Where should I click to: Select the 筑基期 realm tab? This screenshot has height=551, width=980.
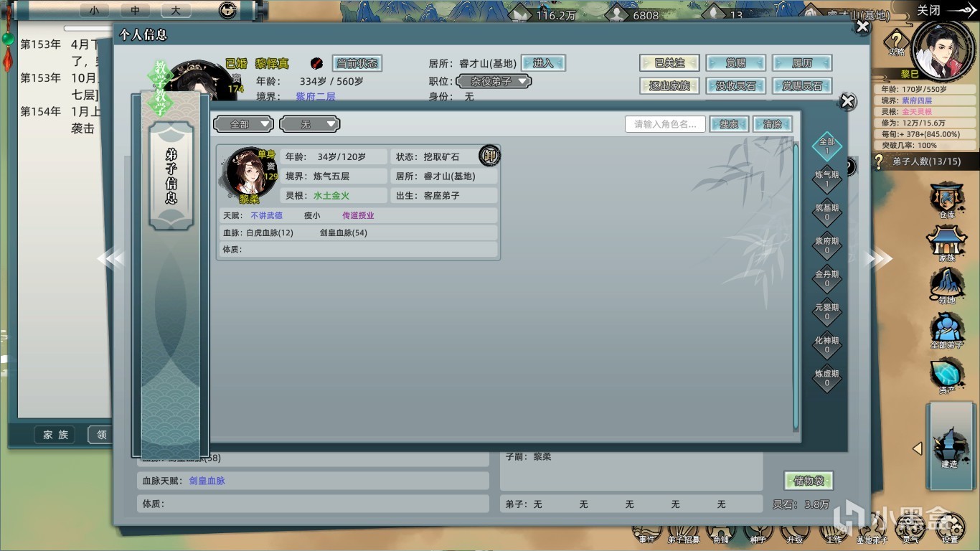click(826, 212)
